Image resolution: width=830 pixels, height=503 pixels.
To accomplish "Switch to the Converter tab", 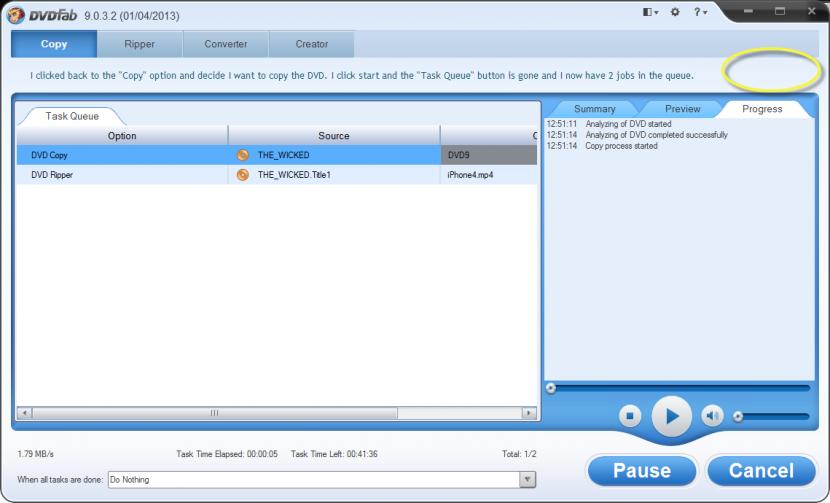I will pos(226,44).
